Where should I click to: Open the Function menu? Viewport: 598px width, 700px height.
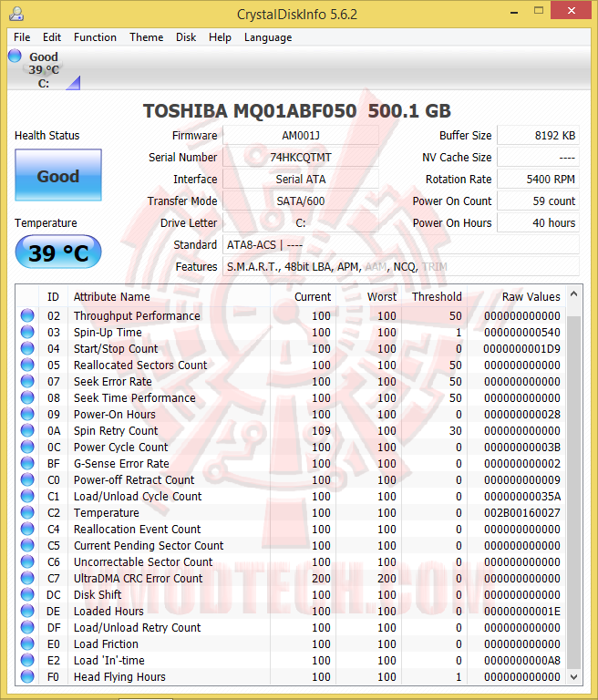pyautogui.click(x=95, y=37)
